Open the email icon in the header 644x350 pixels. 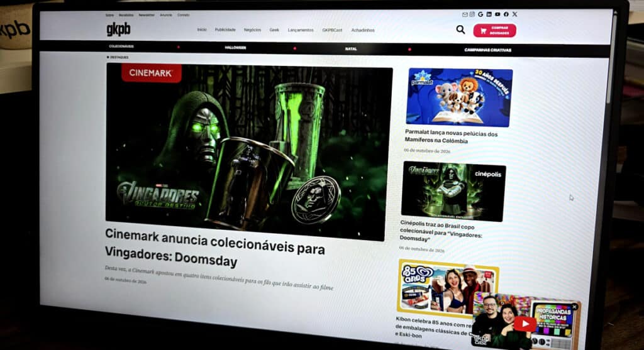pyautogui.click(x=465, y=14)
